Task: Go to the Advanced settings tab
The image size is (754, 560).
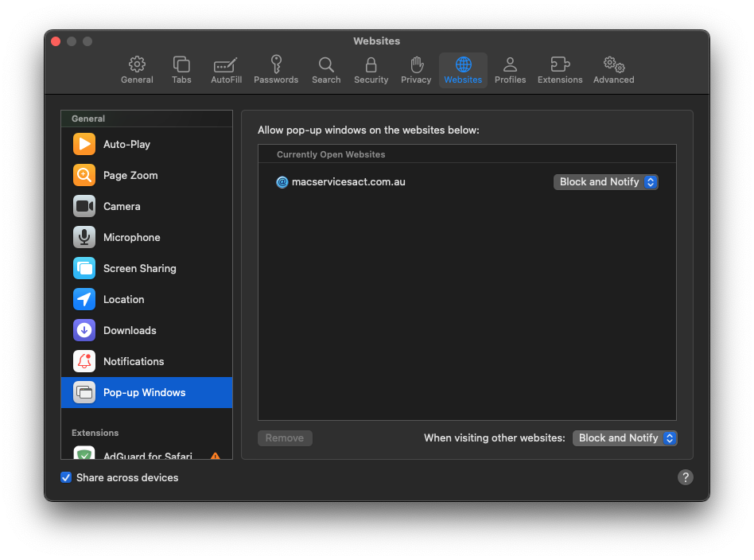Action: [x=613, y=70]
